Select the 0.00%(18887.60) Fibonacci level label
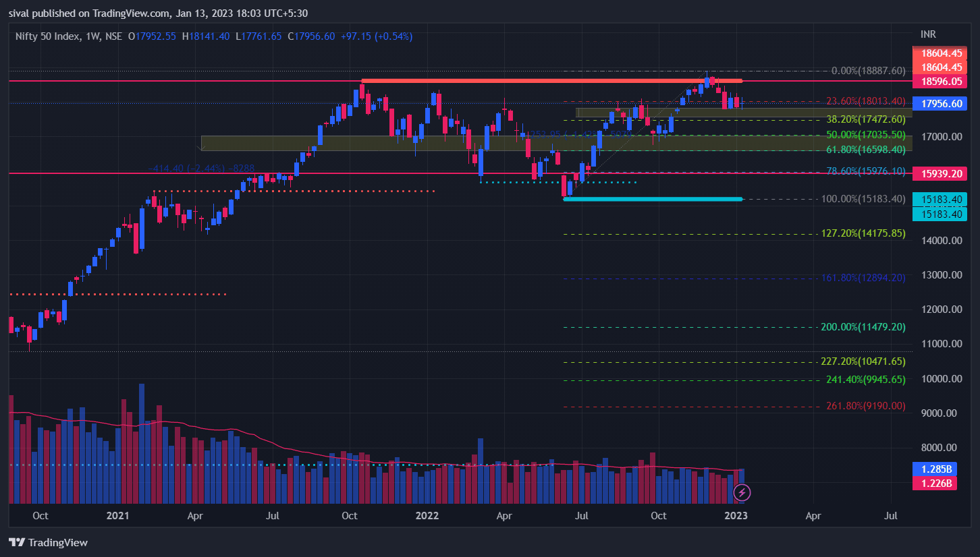 pos(868,71)
